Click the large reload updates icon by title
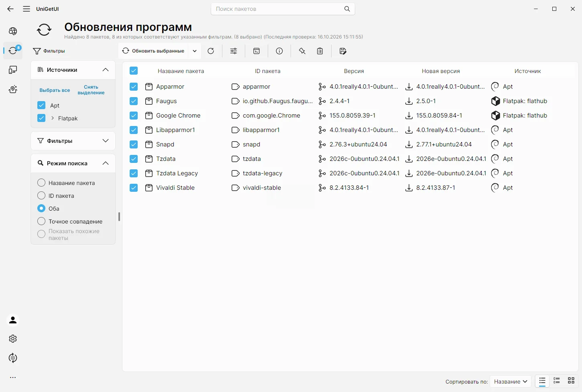 44,30
